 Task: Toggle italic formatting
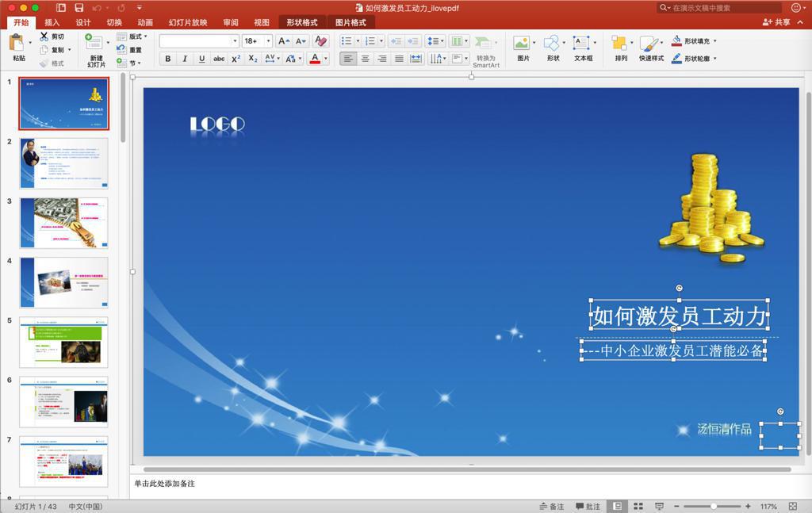185,59
